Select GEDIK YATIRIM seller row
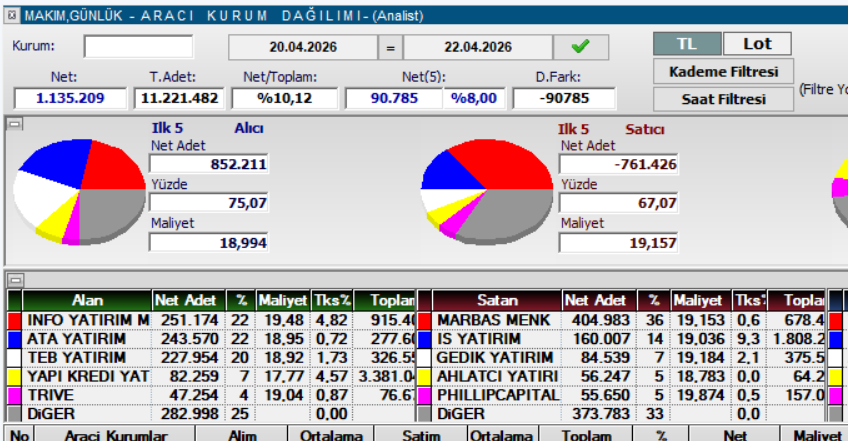 (x=621, y=358)
